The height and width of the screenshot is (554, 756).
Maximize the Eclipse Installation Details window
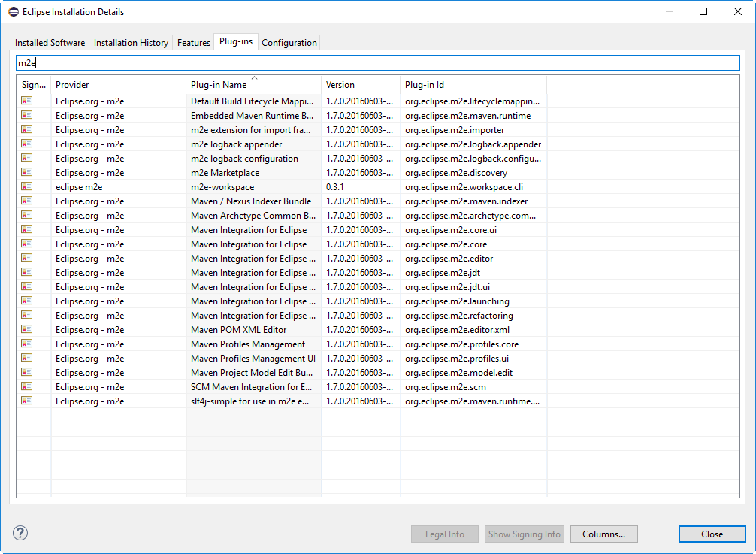coord(703,11)
